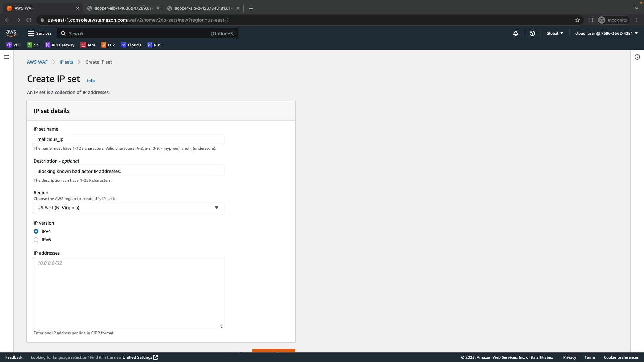This screenshot has width=644, height=362.
Task: Bookmark page with star icon
Action: [578, 20]
